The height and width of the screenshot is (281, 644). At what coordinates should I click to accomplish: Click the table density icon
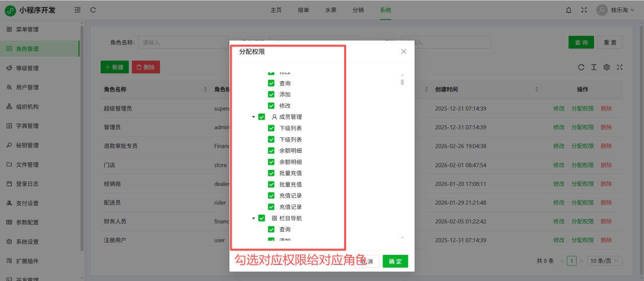(594, 67)
